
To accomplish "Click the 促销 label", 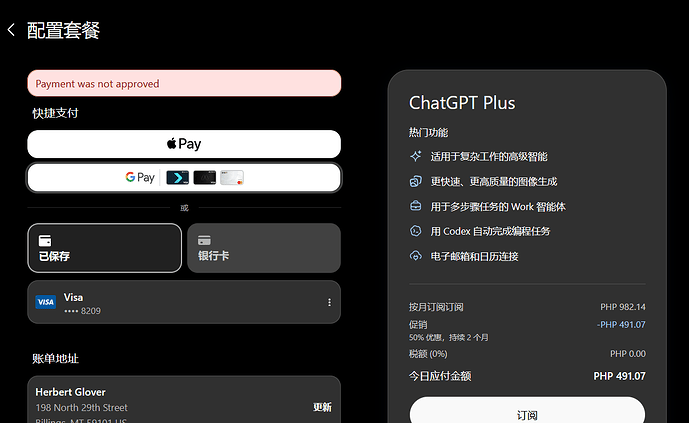I will click(x=418, y=325).
